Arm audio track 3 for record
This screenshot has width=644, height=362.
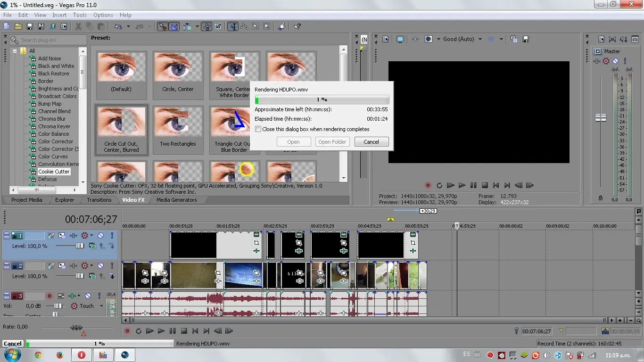coord(50,296)
